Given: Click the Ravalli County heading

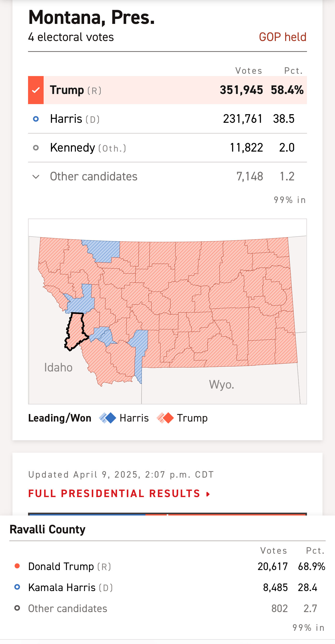Looking at the screenshot, I should coord(48,530).
